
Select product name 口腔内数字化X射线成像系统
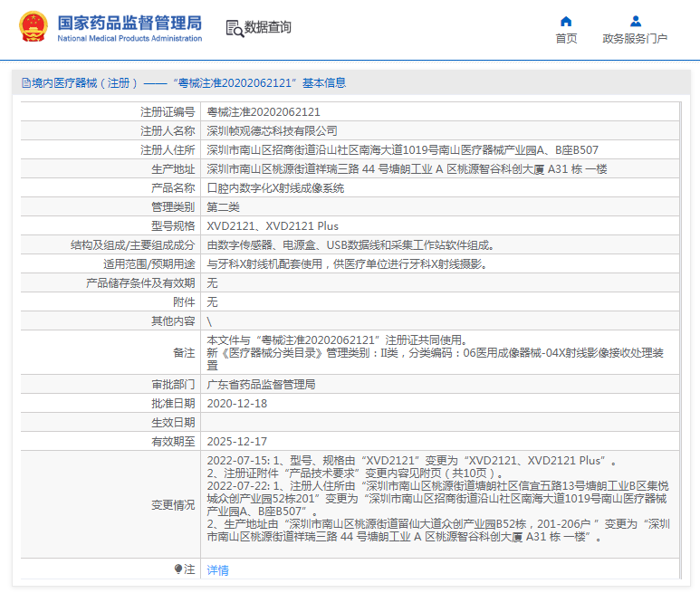tap(275, 187)
